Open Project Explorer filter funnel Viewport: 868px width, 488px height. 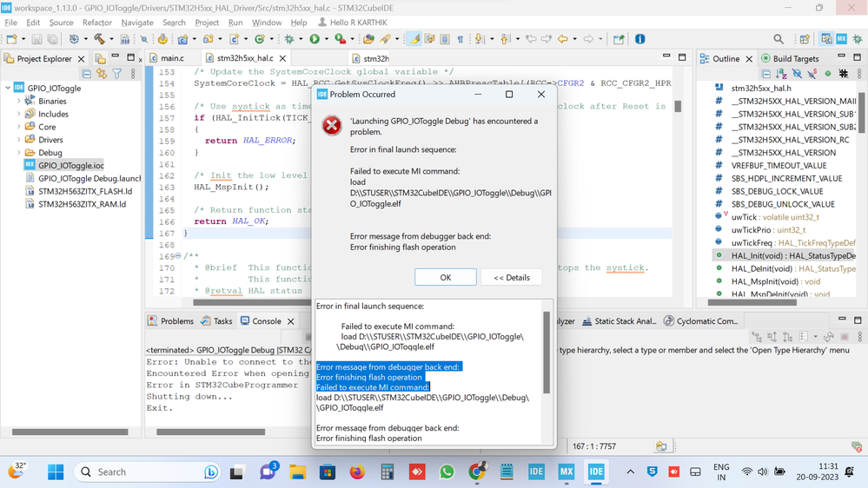[116, 74]
